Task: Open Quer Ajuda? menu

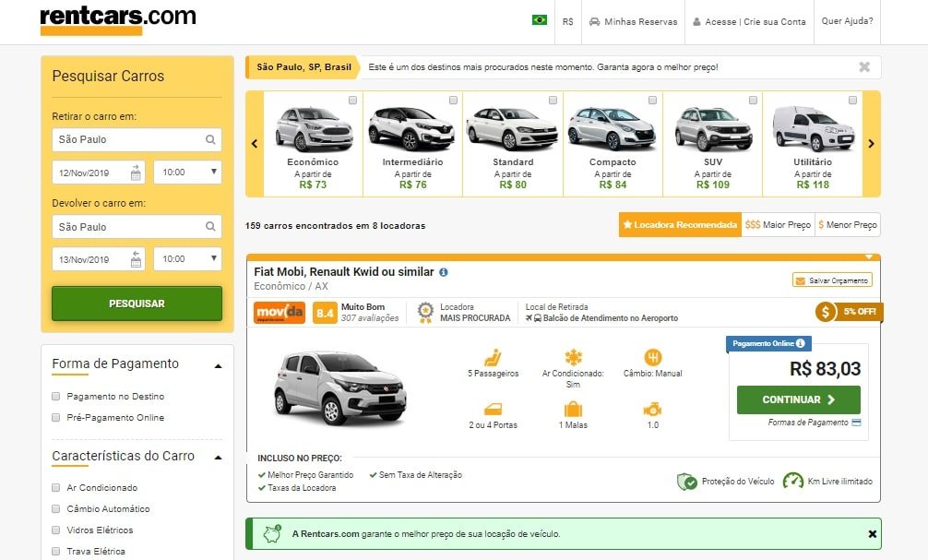Action: coord(847,21)
